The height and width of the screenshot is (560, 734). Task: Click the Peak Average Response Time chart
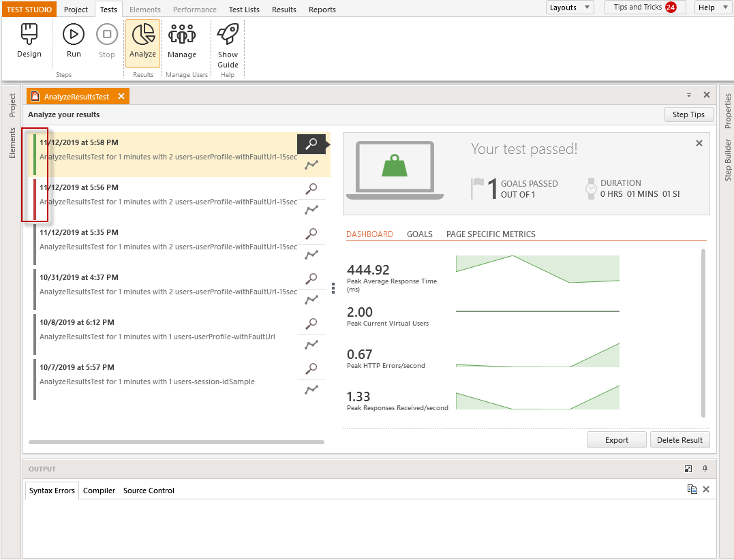click(538, 269)
